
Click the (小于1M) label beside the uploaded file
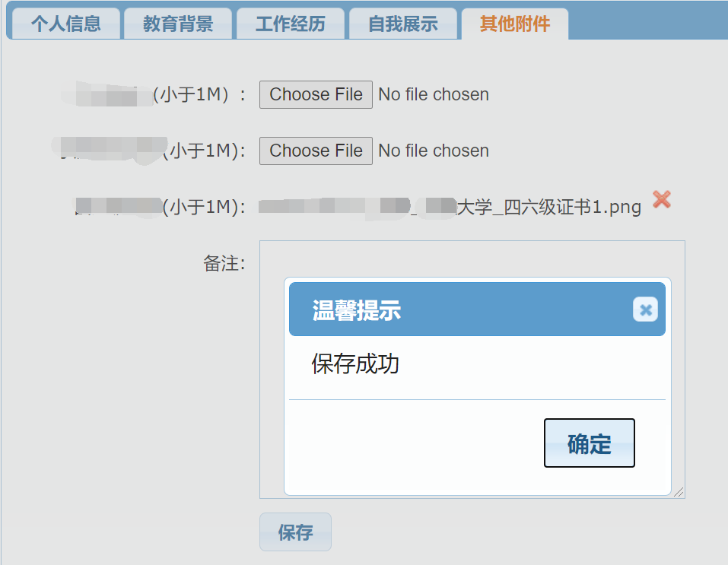tap(204, 207)
